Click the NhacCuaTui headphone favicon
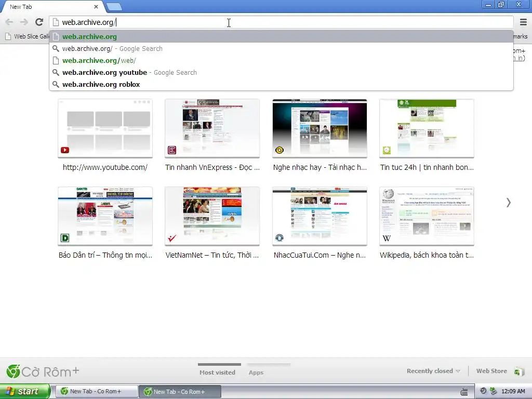532x399 pixels. [x=279, y=238]
